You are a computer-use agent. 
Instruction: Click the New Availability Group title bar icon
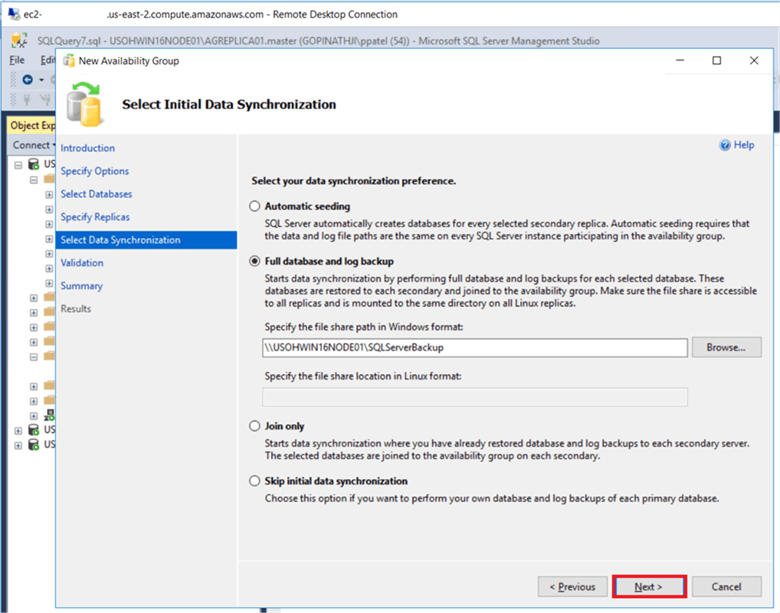[68, 61]
